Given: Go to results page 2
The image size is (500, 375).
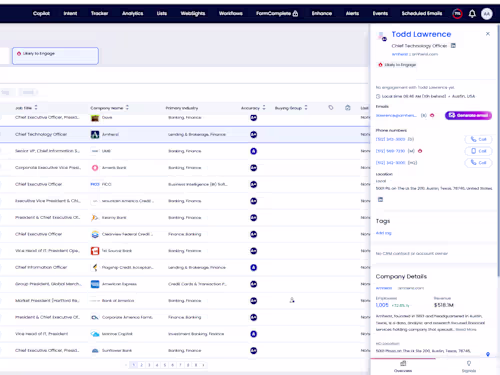Looking at the screenshot, I should pyautogui.click(x=141, y=365).
